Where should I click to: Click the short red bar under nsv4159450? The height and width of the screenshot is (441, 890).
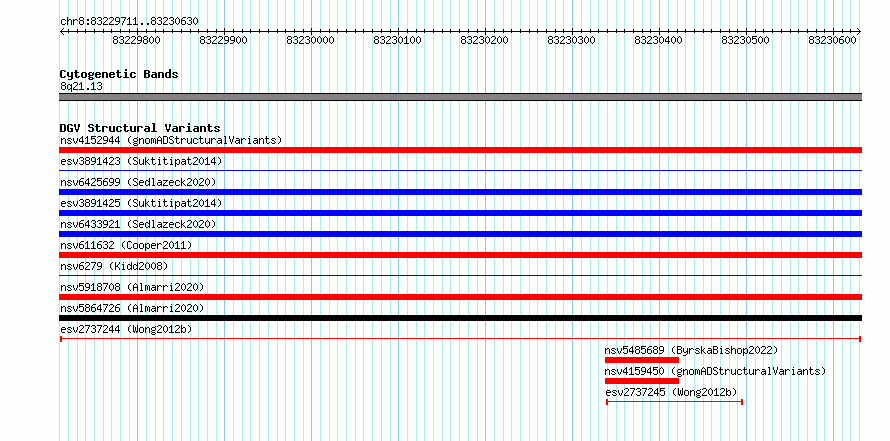click(x=642, y=381)
